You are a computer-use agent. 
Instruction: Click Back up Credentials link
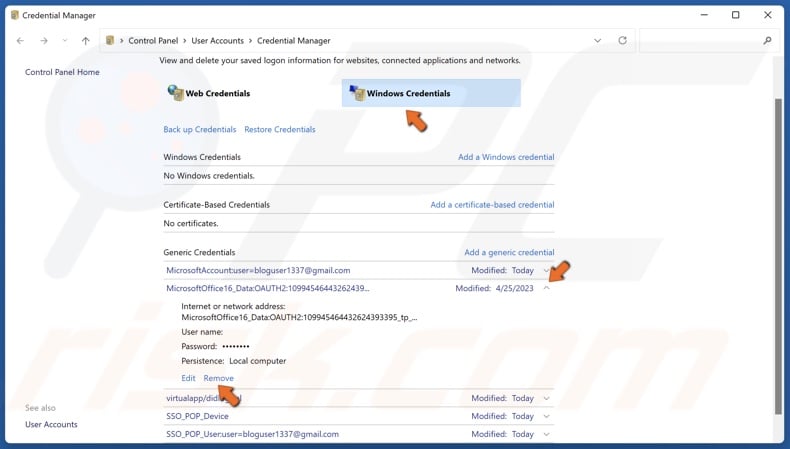[200, 130]
